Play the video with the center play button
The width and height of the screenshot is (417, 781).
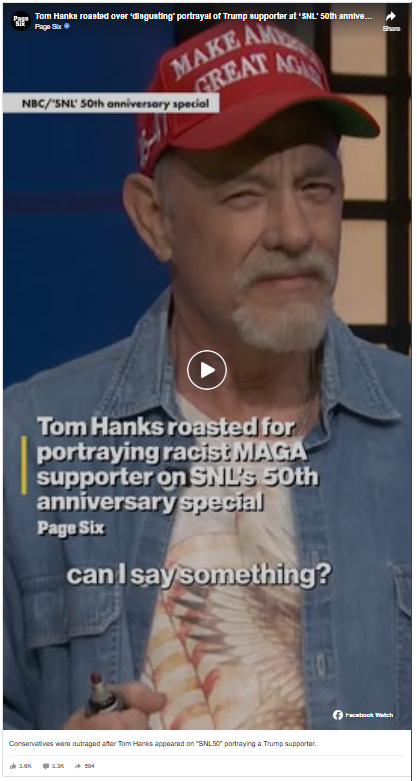[207, 370]
